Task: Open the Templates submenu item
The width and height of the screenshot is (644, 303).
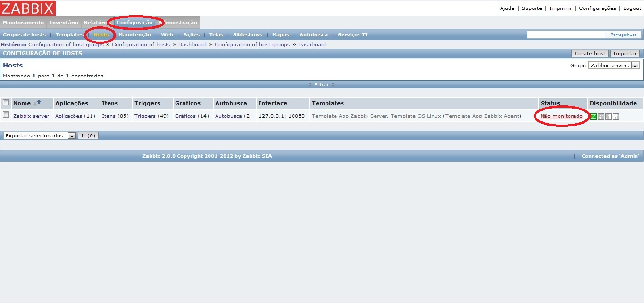Action: pos(69,35)
